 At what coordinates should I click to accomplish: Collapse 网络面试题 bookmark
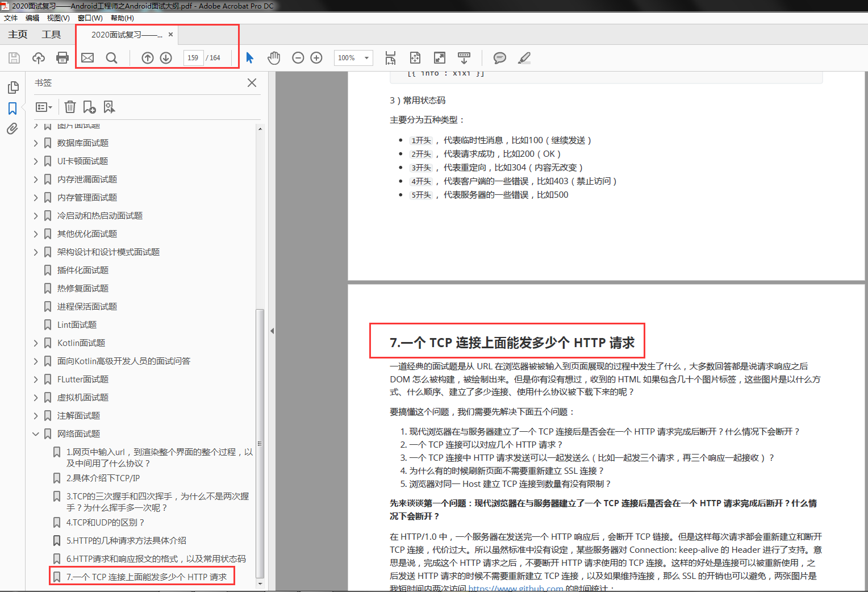[36, 434]
